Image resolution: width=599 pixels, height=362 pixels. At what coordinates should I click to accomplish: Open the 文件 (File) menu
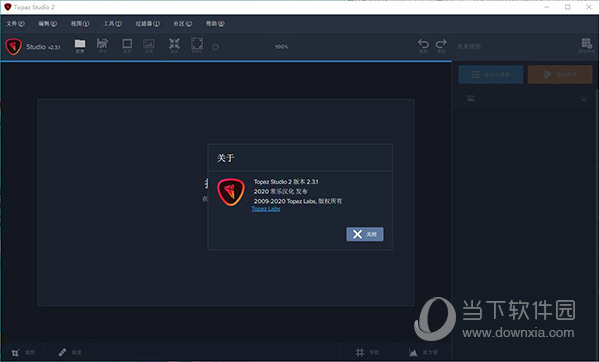[15, 24]
